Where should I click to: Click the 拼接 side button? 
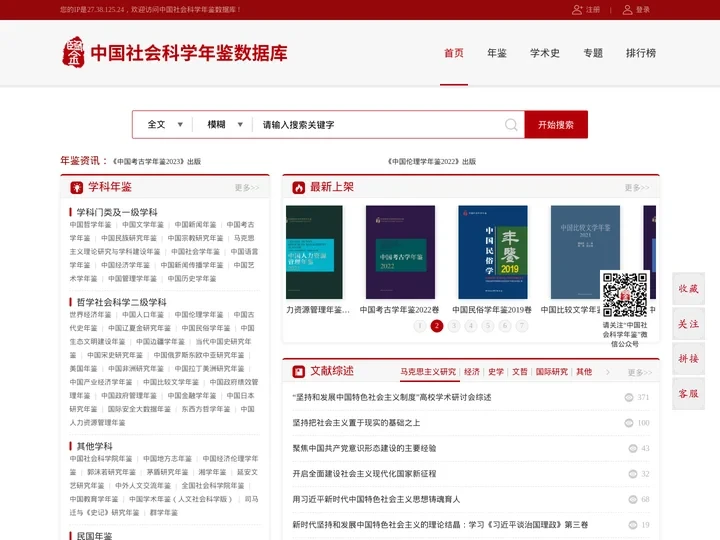[x=688, y=359]
